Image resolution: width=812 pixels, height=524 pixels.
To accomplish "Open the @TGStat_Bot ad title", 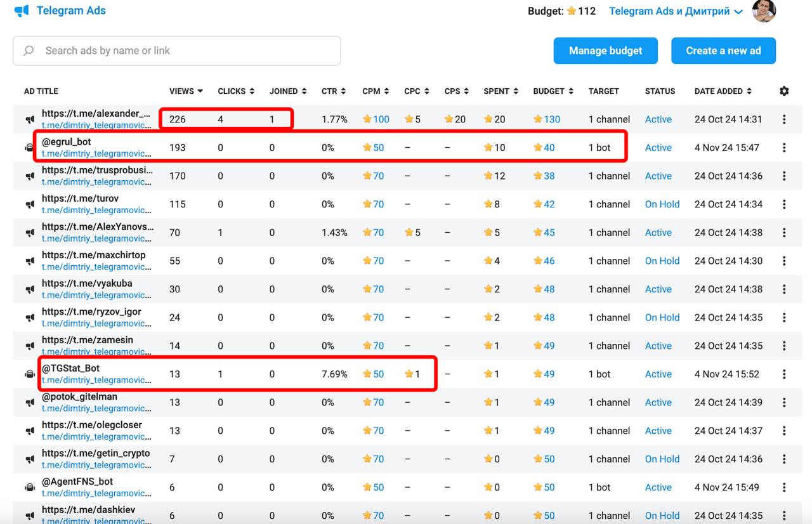I will click(70, 368).
